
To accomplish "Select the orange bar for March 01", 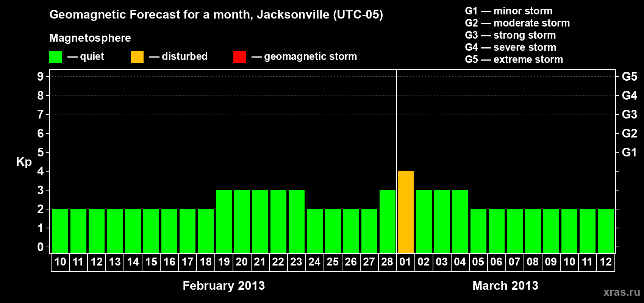I will [x=406, y=212].
